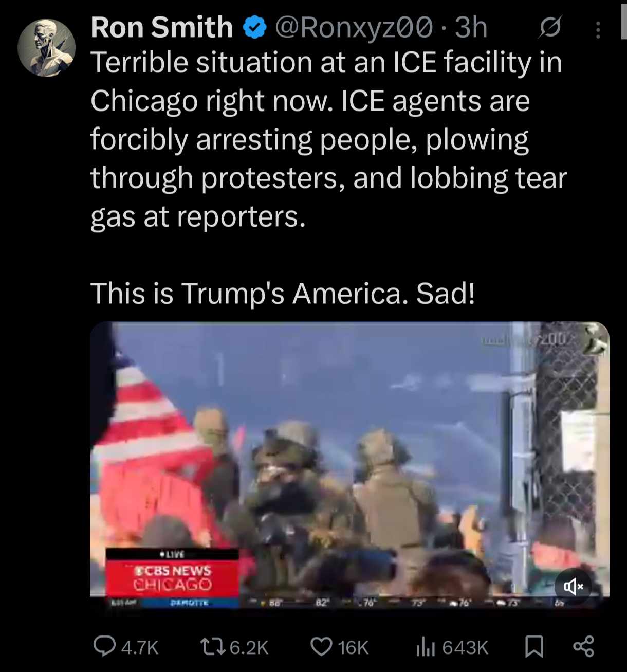Click the 3h timestamp
This screenshot has width=627, height=672.
[x=471, y=28]
